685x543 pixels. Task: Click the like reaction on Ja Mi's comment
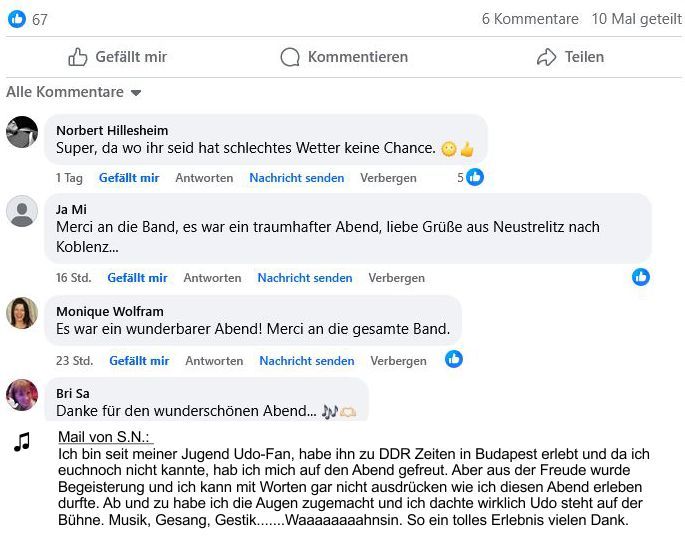point(641,277)
